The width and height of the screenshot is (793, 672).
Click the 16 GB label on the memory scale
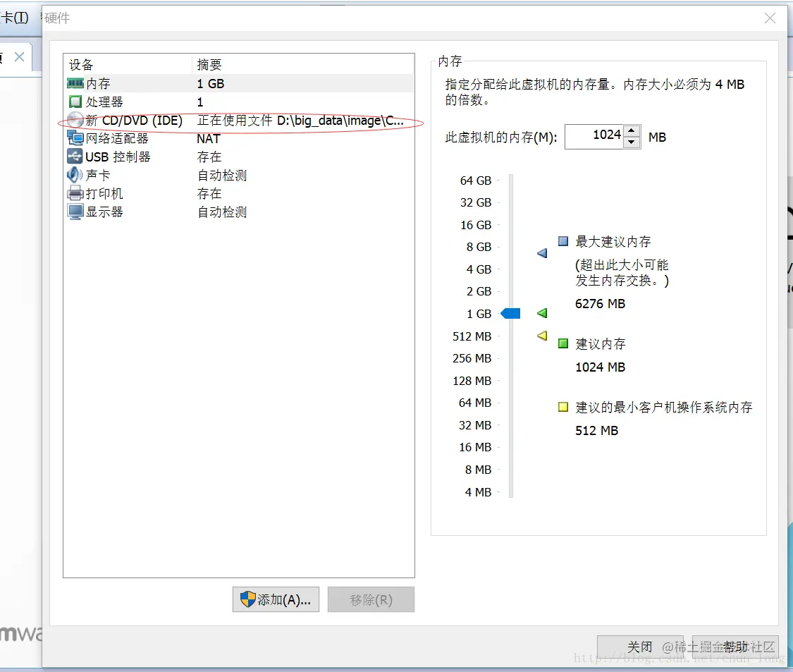point(475,225)
